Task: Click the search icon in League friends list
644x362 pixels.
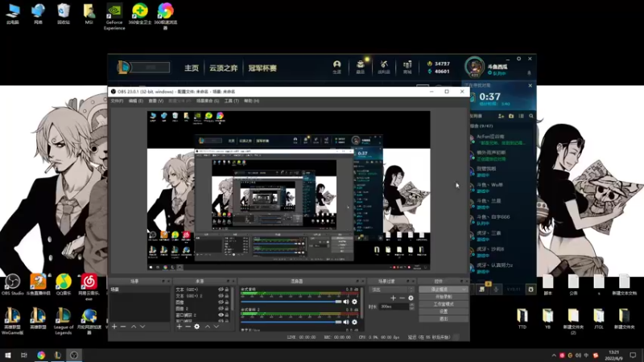Action: (x=531, y=116)
